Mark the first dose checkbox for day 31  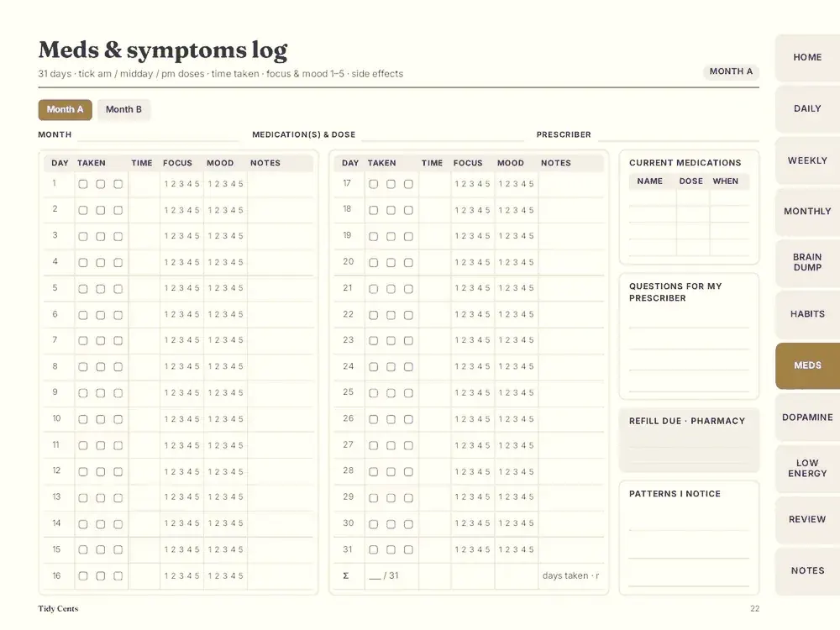(x=374, y=549)
